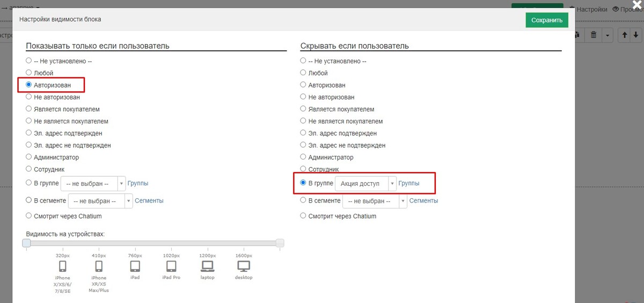The height and width of the screenshot is (303, 644).
Task: Save block visibility settings with Сохранить
Action: [546, 20]
